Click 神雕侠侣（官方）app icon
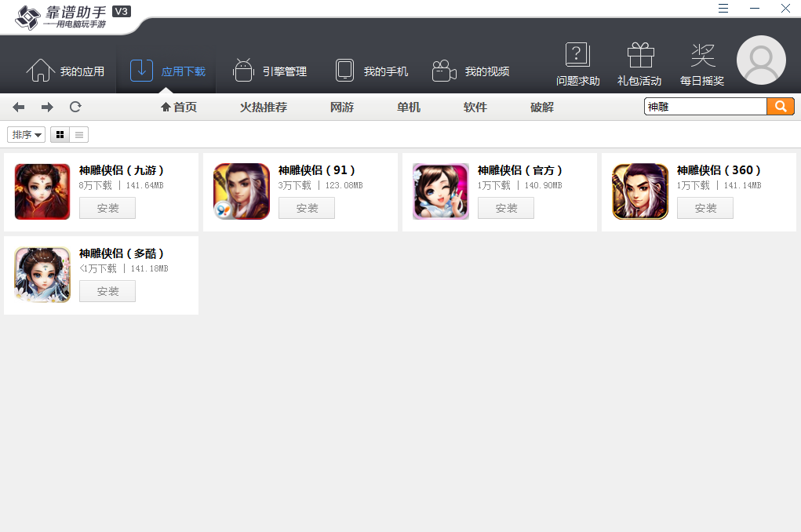 coord(441,191)
